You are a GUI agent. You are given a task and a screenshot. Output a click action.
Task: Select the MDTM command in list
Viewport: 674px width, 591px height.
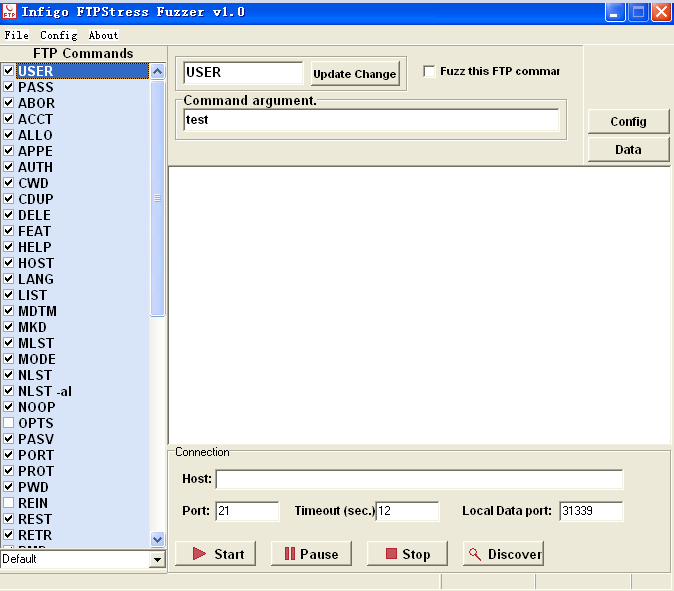click(37, 311)
